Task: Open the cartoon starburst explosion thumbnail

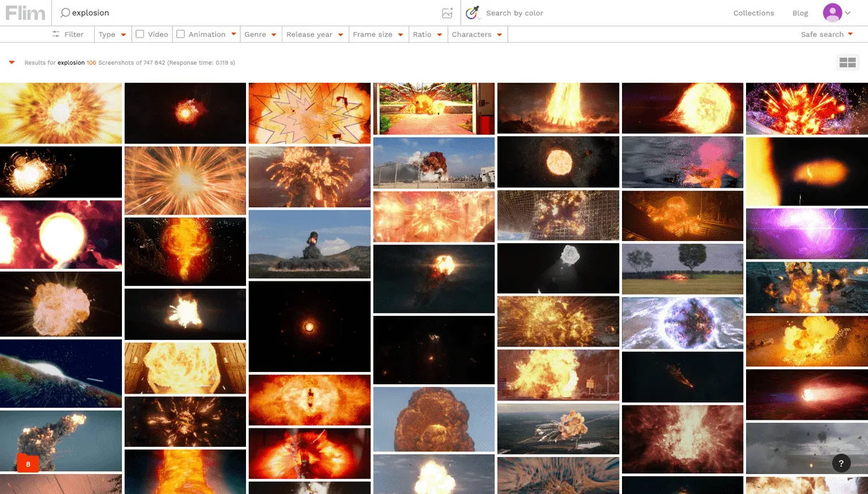Action: pyautogui.click(x=310, y=113)
